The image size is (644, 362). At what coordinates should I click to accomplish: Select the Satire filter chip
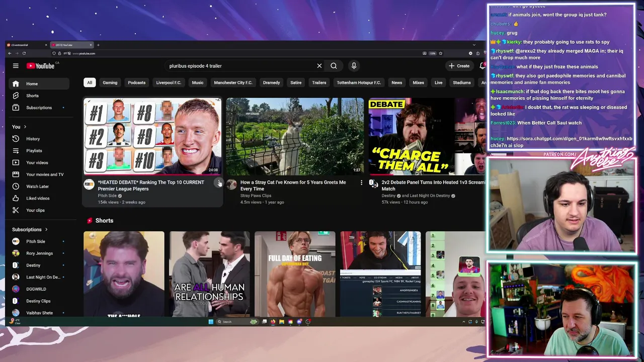click(x=296, y=82)
